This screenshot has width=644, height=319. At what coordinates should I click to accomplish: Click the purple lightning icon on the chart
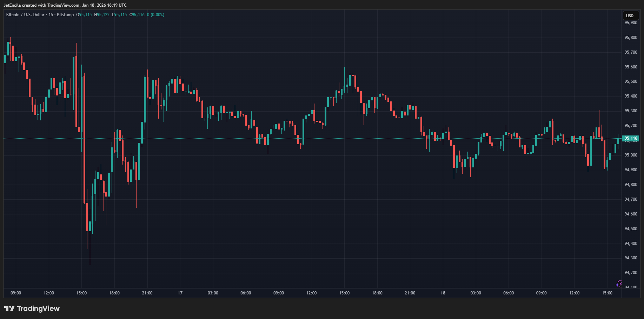(619, 284)
